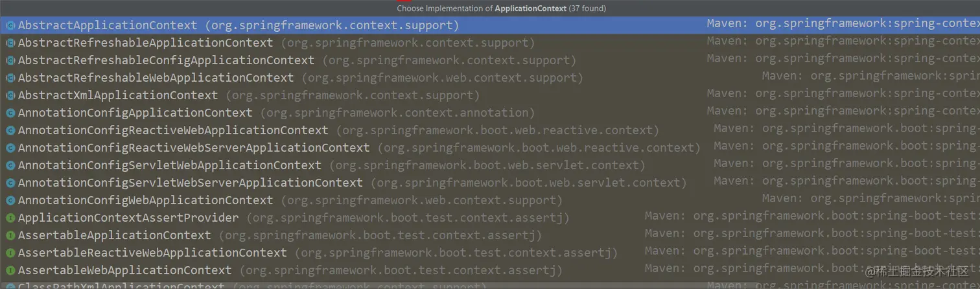
Task: Select AnnotationConfigReactiveWebApplicationContext from the list
Action: click(173, 130)
